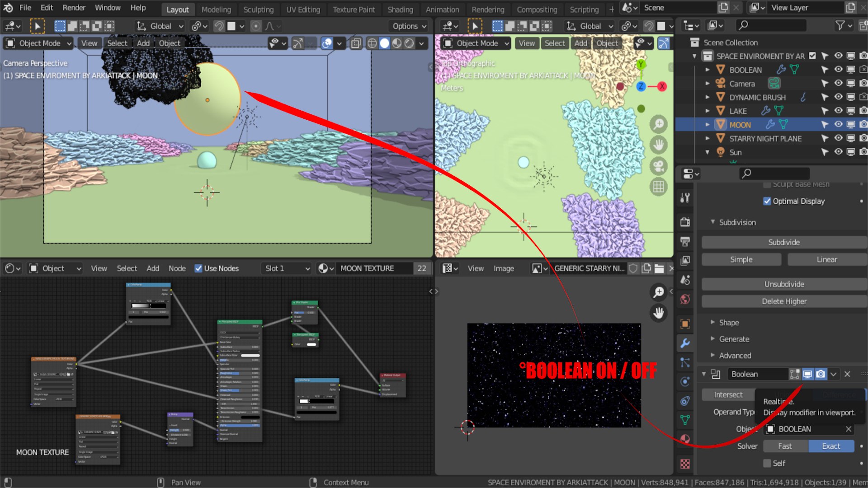Expand the Advanced panel

[x=713, y=355]
